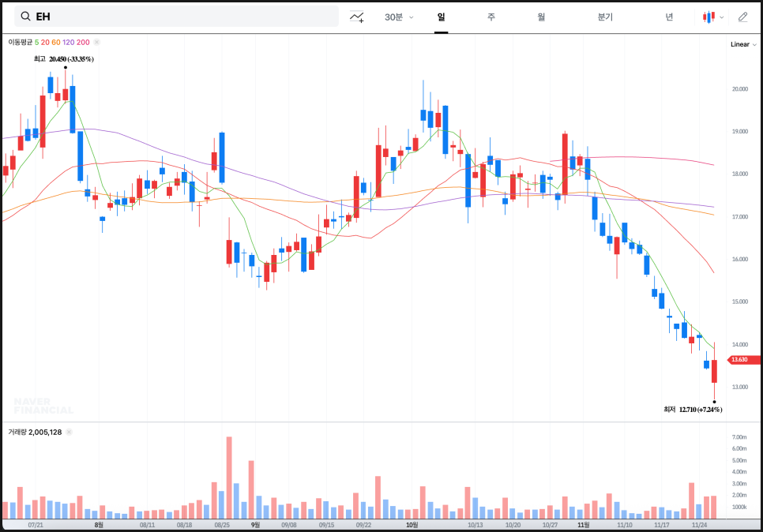The width and height of the screenshot is (763, 532).
Task: Select the 분기 quarterly tab
Action: (x=605, y=17)
